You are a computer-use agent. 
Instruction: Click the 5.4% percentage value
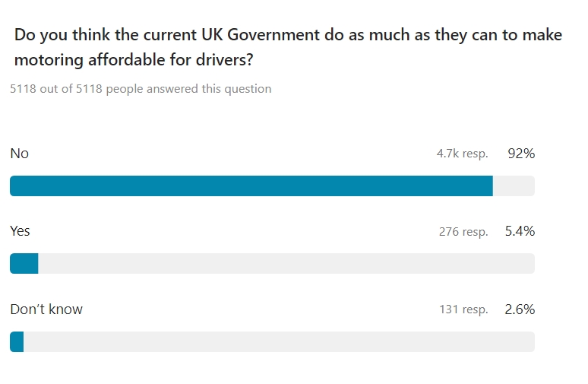tap(520, 231)
